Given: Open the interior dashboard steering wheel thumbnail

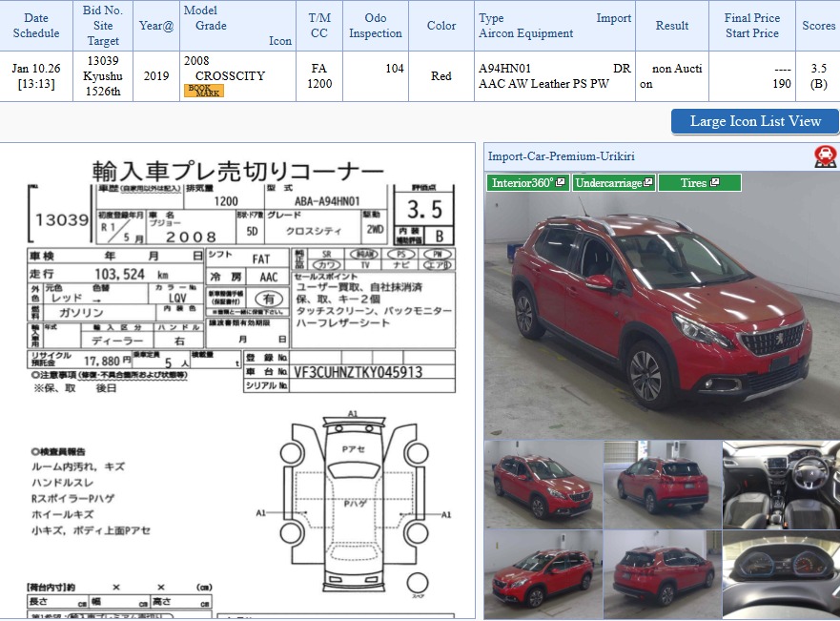Looking at the screenshot, I should (x=781, y=485).
